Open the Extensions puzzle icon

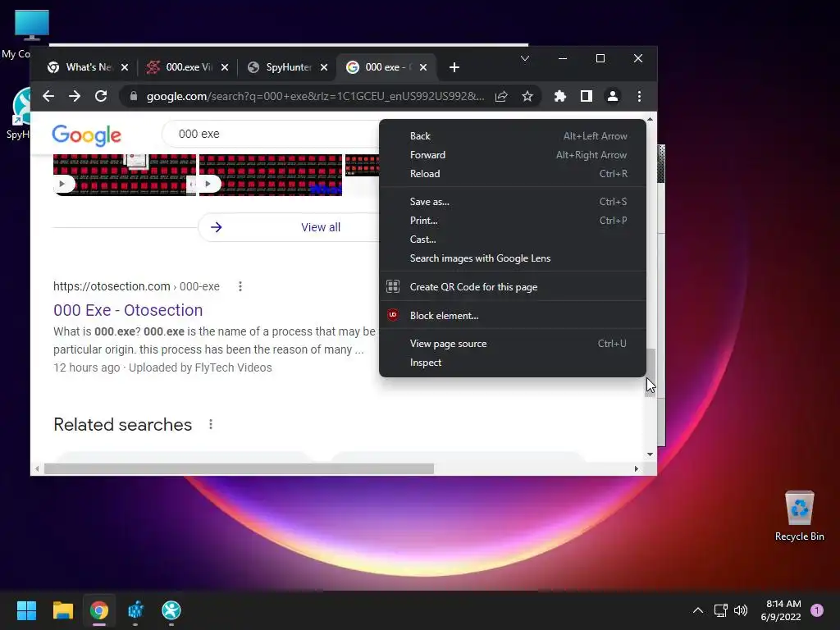point(559,97)
